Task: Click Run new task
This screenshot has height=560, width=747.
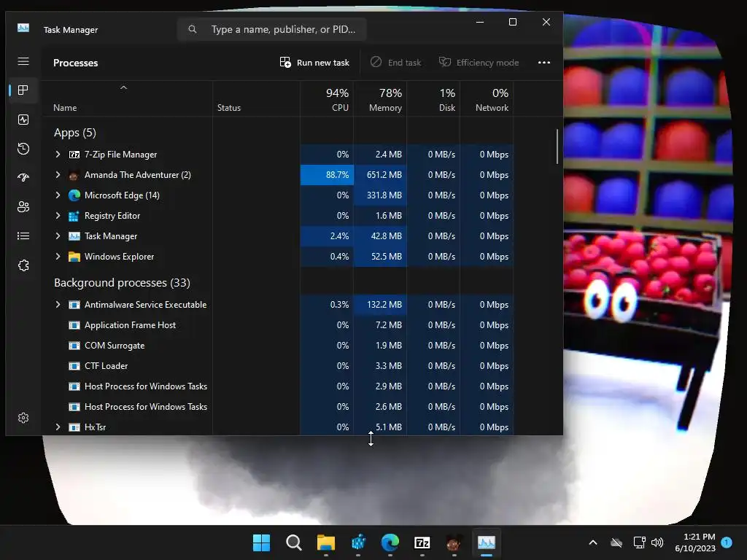Action: [x=314, y=63]
